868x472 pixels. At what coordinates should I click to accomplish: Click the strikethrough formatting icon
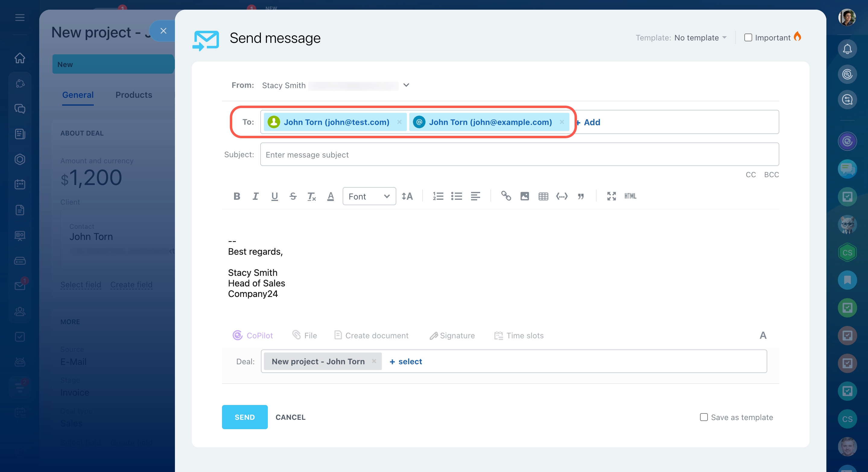click(293, 196)
